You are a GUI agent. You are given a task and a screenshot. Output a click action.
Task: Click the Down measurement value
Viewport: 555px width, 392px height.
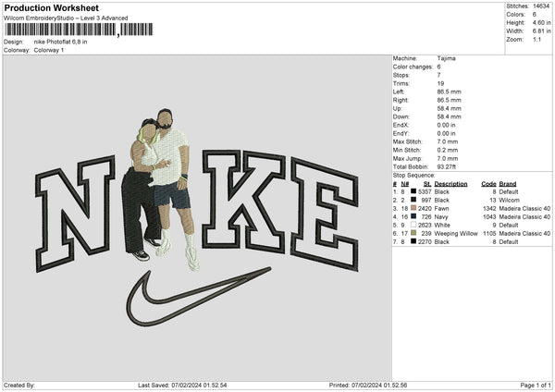click(x=450, y=116)
